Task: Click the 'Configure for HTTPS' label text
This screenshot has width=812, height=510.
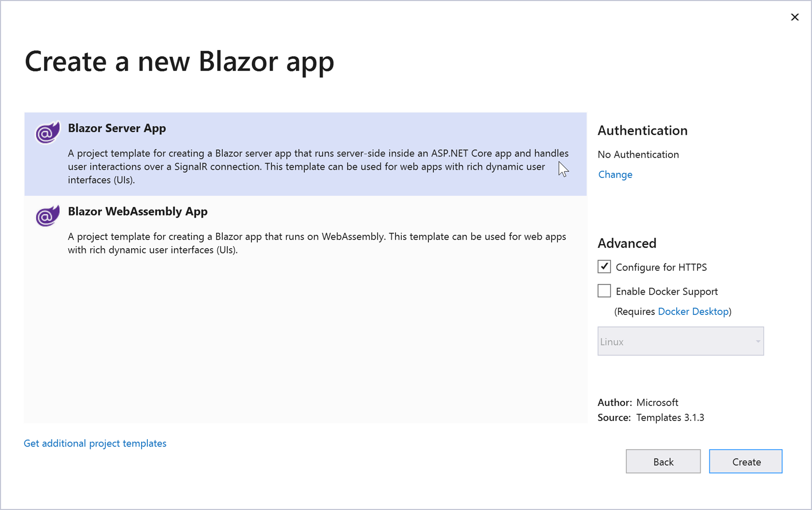Action: point(661,267)
